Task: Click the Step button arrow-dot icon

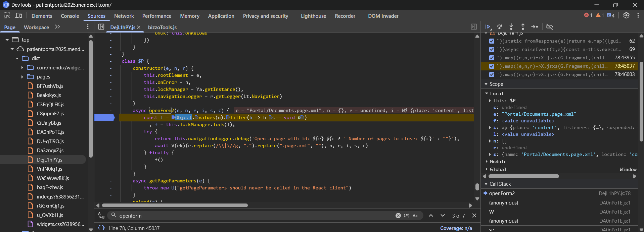Action: (535, 27)
